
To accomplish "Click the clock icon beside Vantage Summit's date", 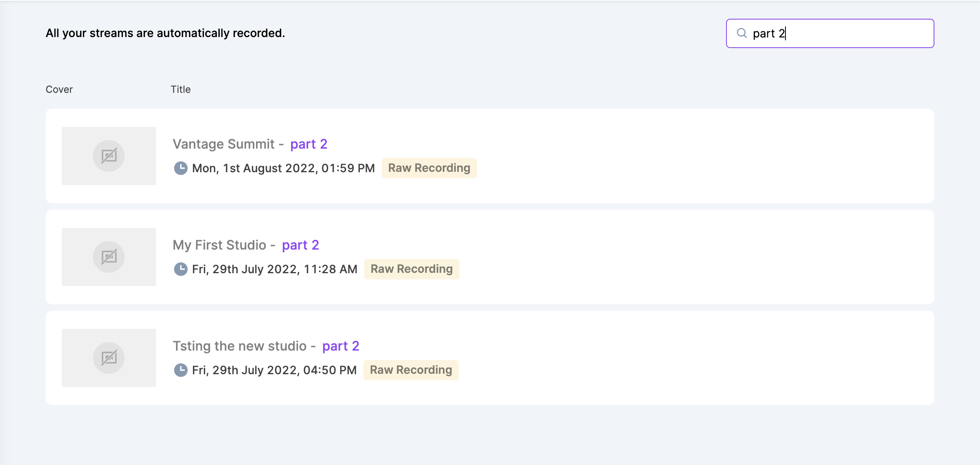I will (x=182, y=168).
